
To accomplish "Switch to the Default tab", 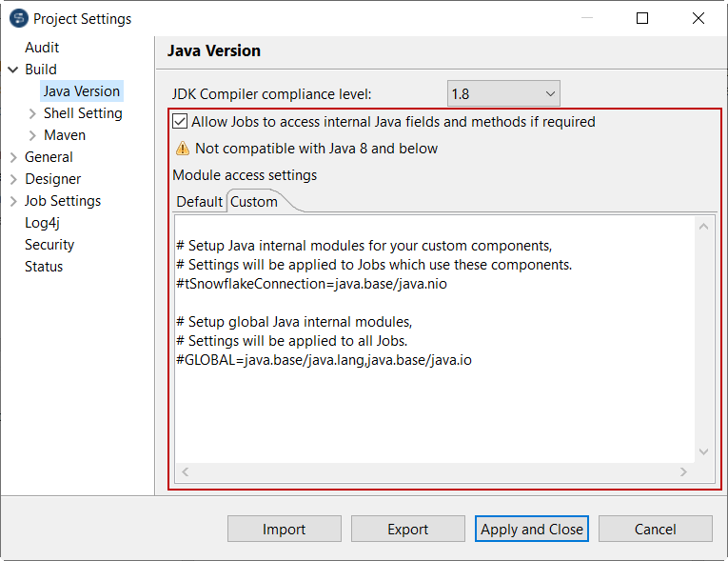I will click(x=199, y=202).
